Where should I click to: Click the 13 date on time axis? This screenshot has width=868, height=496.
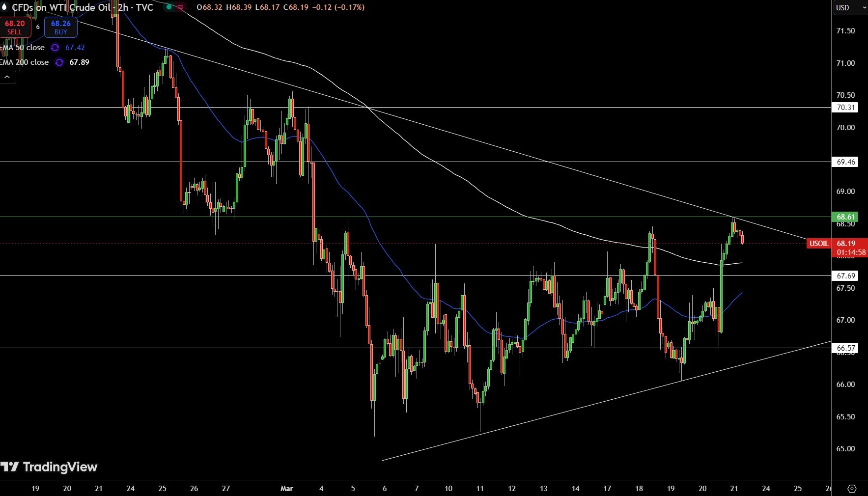tap(544, 489)
